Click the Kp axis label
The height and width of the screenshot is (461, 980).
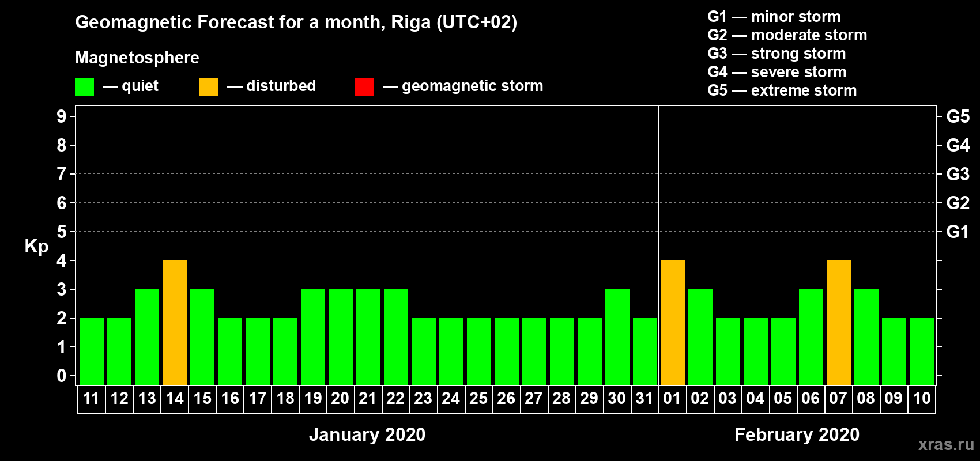pos(36,247)
